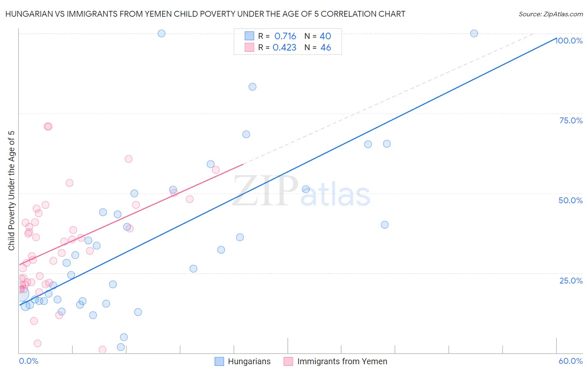Click the 60.0% x-axis label
The image size is (588, 373).
tap(570, 361)
